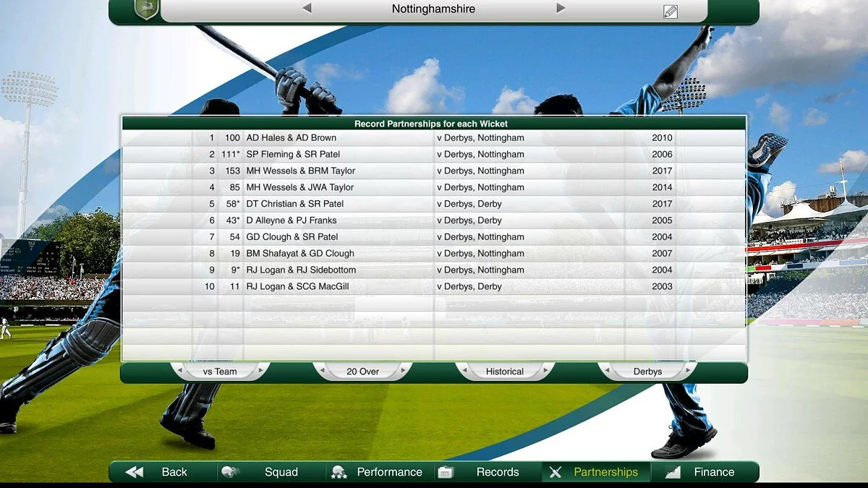Select the MH Wessels & JWA Taylor row
The height and width of the screenshot is (488, 868).
pos(433,187)
